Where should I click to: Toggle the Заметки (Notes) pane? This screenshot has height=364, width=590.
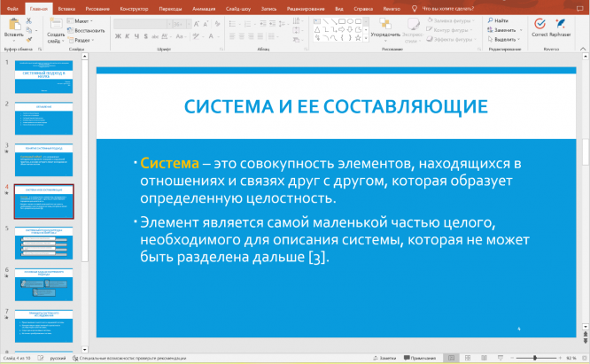click(384, 358)
